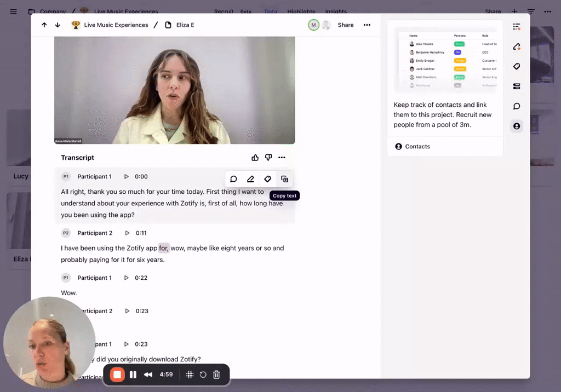Open Contacts in the right panel
The height and width of the screenshot is (392, 561).
(x=417, y=147)
